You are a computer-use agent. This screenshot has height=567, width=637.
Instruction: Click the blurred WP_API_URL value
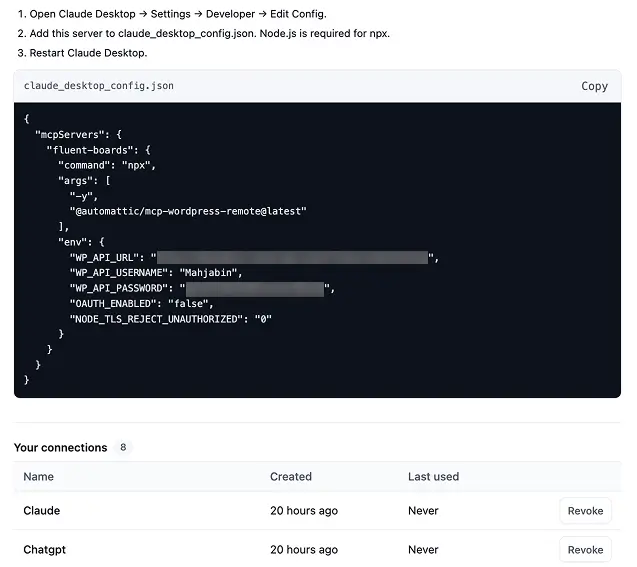[x=292, y=258]
